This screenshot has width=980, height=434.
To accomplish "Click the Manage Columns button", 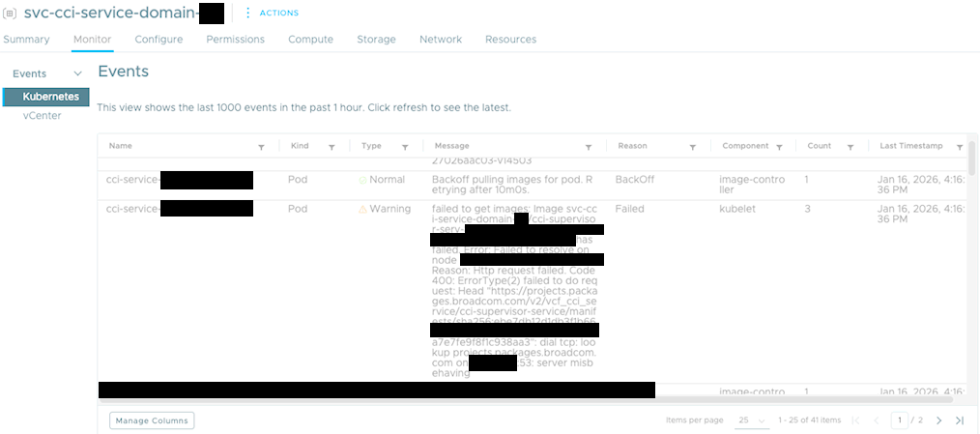I will tap(152, 420).
